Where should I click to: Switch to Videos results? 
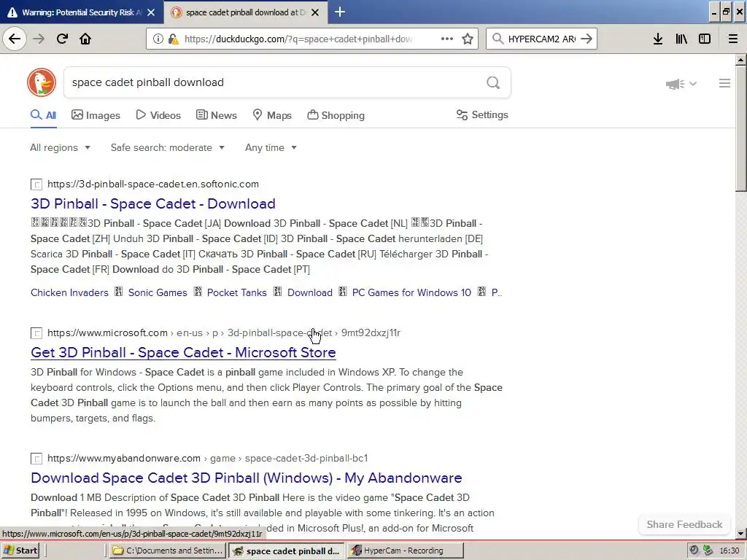[158, 115]
